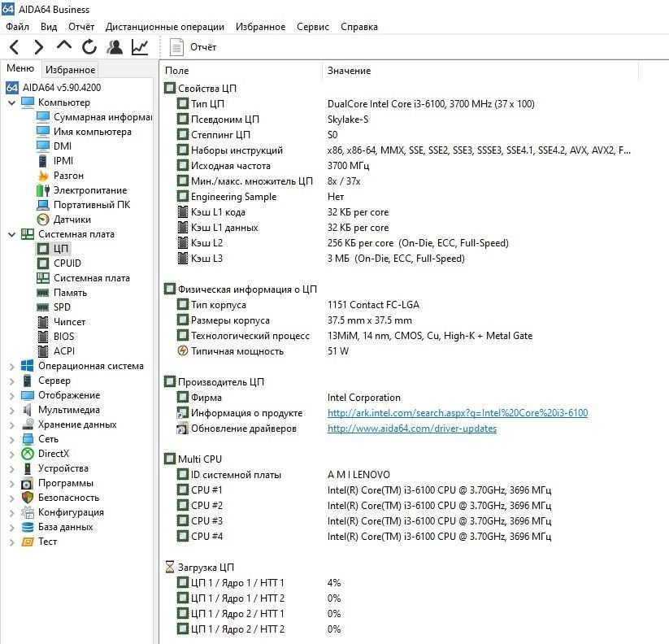This screenshot has width=669, height=644.
Task: Expand the Сеть tree node
Action: [12, 439]
